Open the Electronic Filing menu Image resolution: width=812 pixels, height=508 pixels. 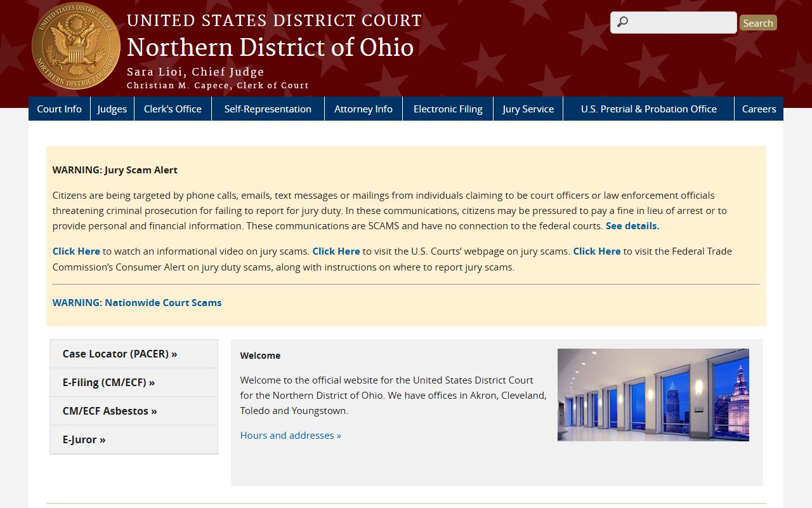tap(448, 109)
